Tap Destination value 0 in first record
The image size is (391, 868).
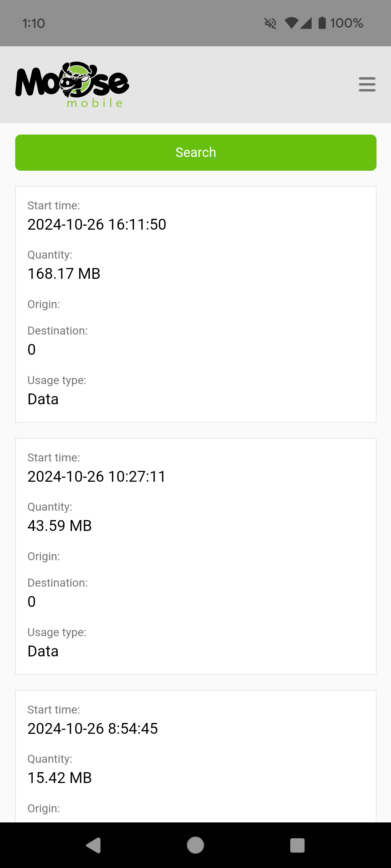coord(31,350)
